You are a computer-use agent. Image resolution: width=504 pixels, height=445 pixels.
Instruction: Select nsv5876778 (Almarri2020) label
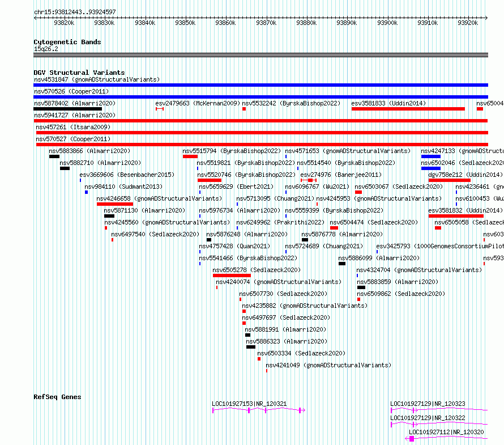point(342,234)
